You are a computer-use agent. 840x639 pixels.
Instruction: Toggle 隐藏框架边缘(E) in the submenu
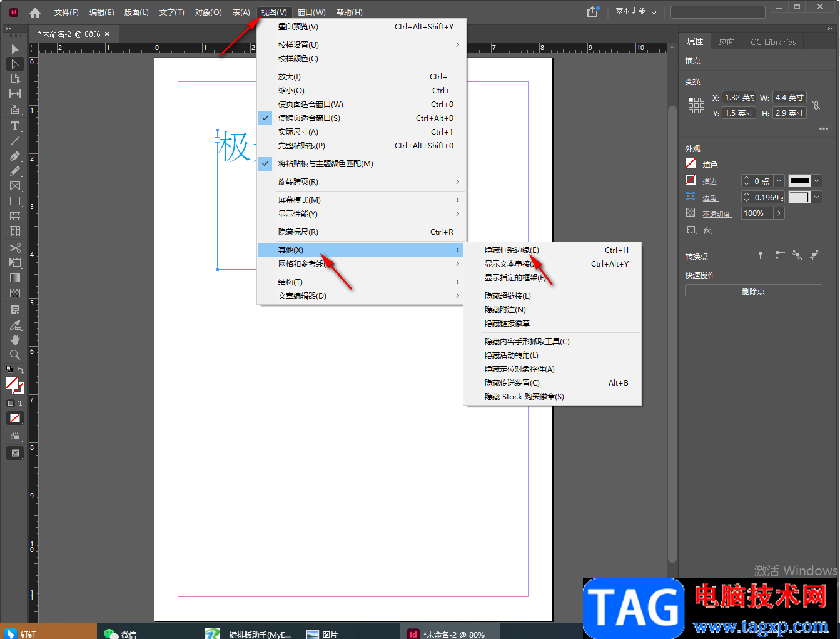coord(552,250)
